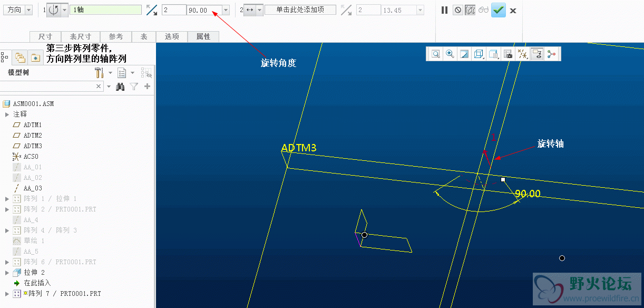Open the show list dropdown arrow
644x308 pixels.
point(133,73)
